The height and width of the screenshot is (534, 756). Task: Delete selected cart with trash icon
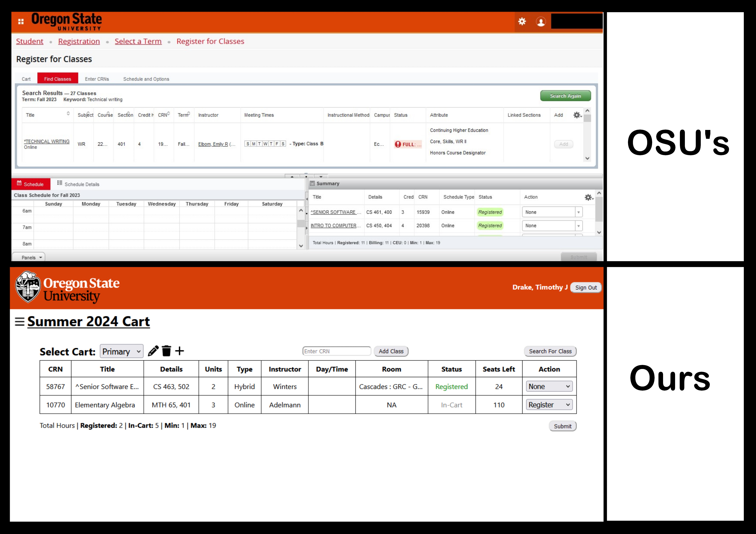click(166, 351)
